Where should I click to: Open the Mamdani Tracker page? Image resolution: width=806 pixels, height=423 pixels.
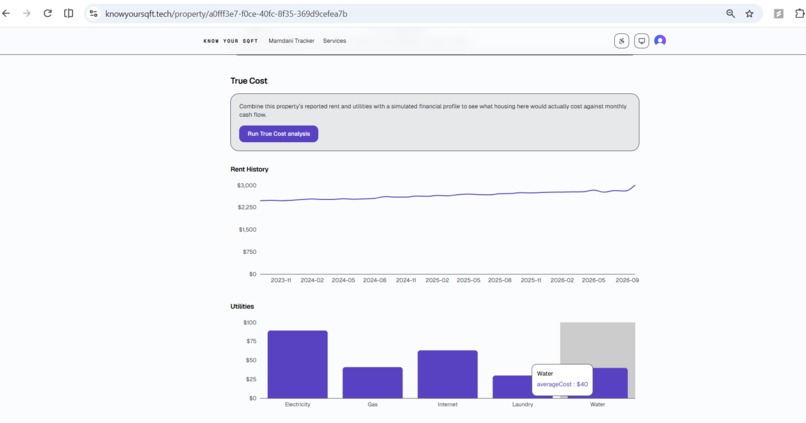click(x=291, y=41)
